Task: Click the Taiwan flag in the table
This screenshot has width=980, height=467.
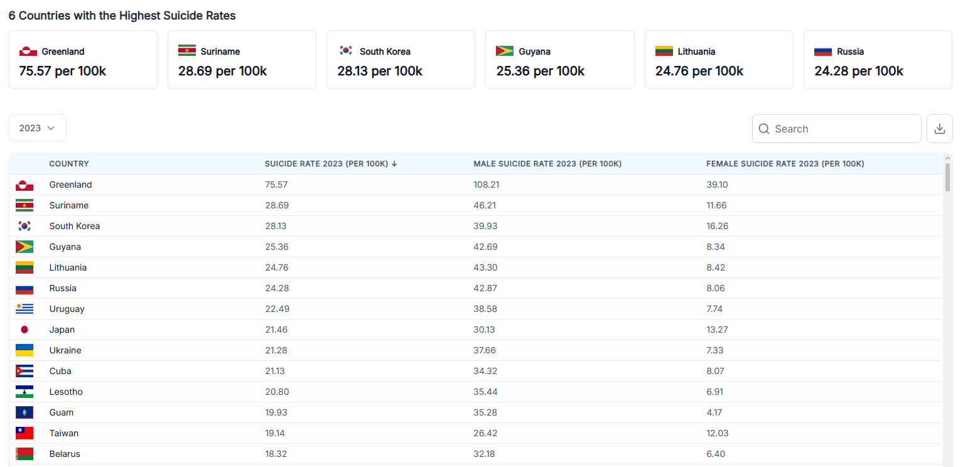Action: pos(24,433)
